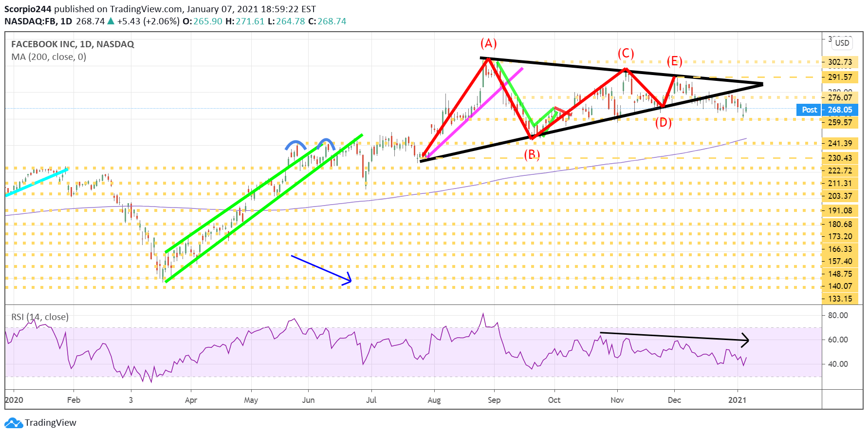Viewport: 868px width, 436px height.
Task: Click the 268.05 current price tag
Action: click(x=840, y=110)
